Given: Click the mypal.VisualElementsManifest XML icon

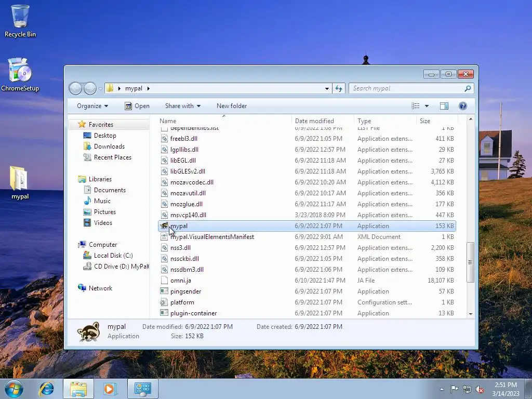Looking at the screenshot, I should pos(164,236).
